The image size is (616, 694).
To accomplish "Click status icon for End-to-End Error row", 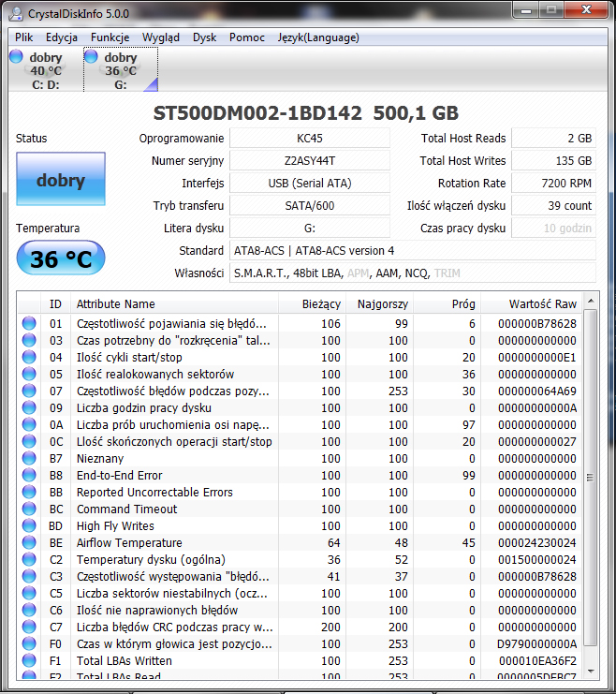I will 29,475.
